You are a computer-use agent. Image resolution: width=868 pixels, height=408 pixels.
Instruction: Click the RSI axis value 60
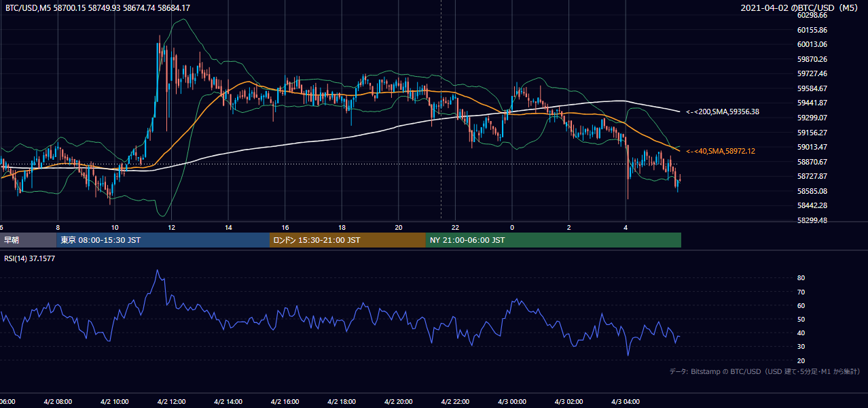click(801, 305)
